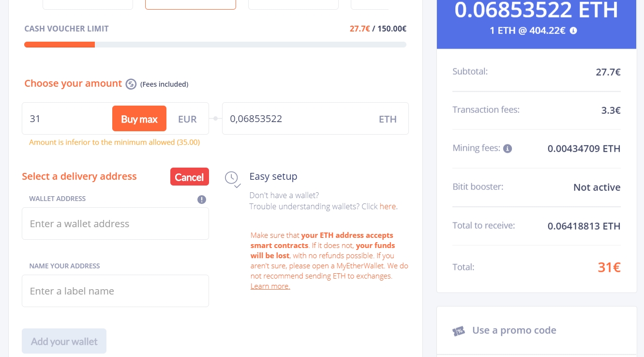Click the cash voucher limit progress bar
This screenshot has width=644, height=357.
coord(215,45)
